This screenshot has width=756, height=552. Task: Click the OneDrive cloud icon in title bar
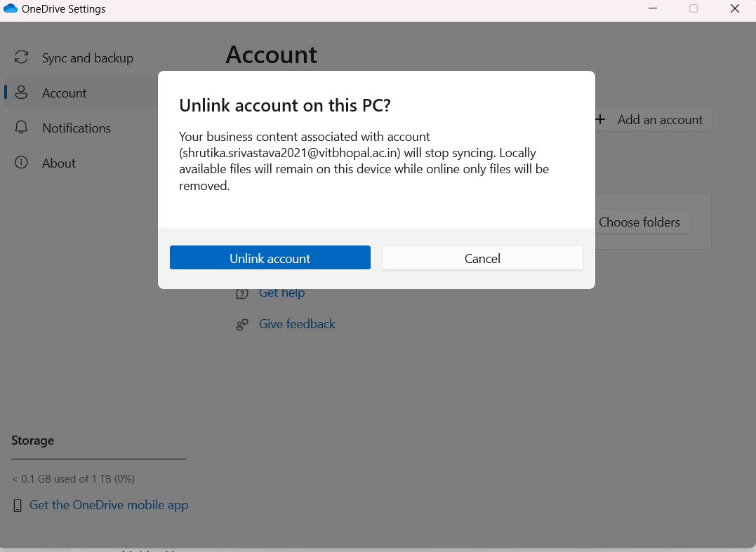point(11,9)
